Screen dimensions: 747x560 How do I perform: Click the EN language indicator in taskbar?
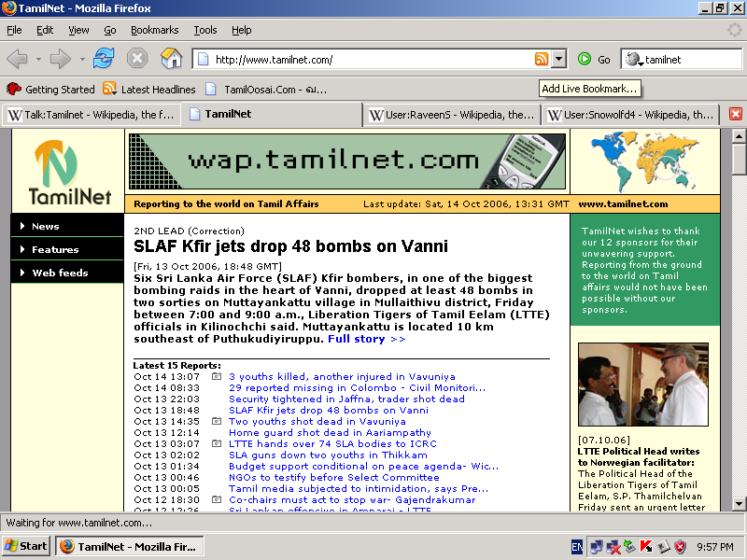click(x=576, y=547)
